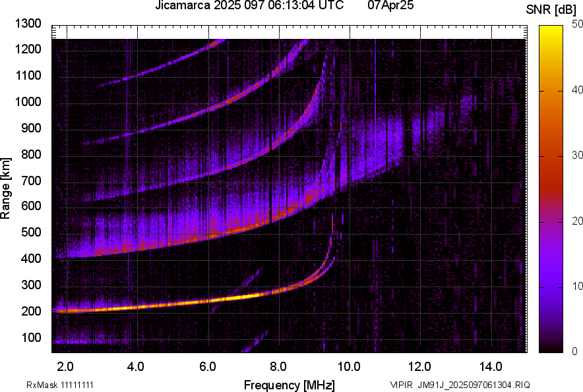The height and width of the screenshot is (392, 583).
Task: Click the RxMask 11111111 footer text
Action: pos(60,385)
